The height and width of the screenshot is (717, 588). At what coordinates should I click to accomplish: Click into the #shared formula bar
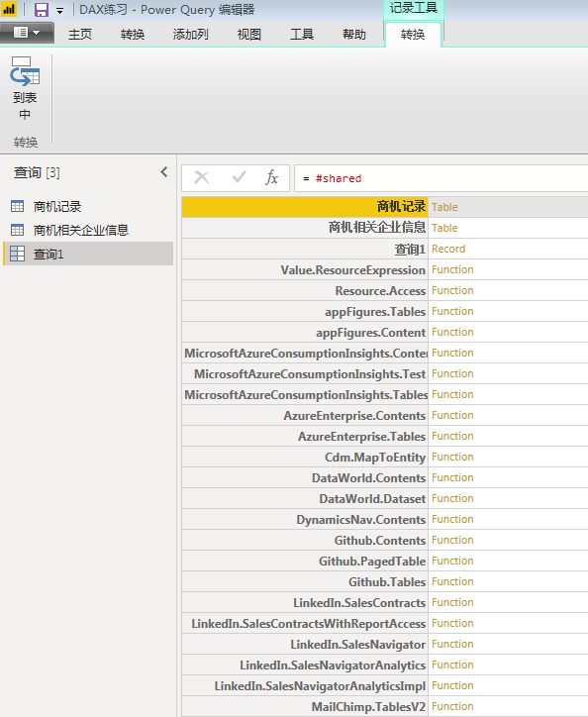[x=441, y=178]
